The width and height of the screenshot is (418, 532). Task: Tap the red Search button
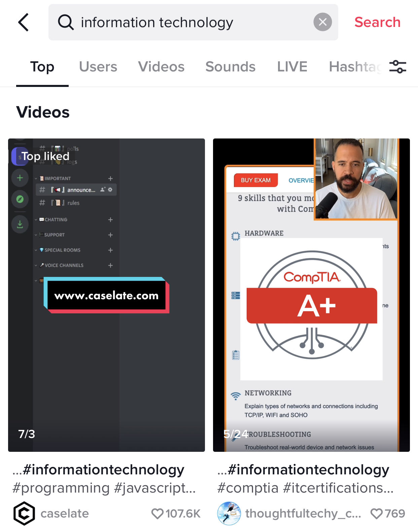tap(377, 22)
